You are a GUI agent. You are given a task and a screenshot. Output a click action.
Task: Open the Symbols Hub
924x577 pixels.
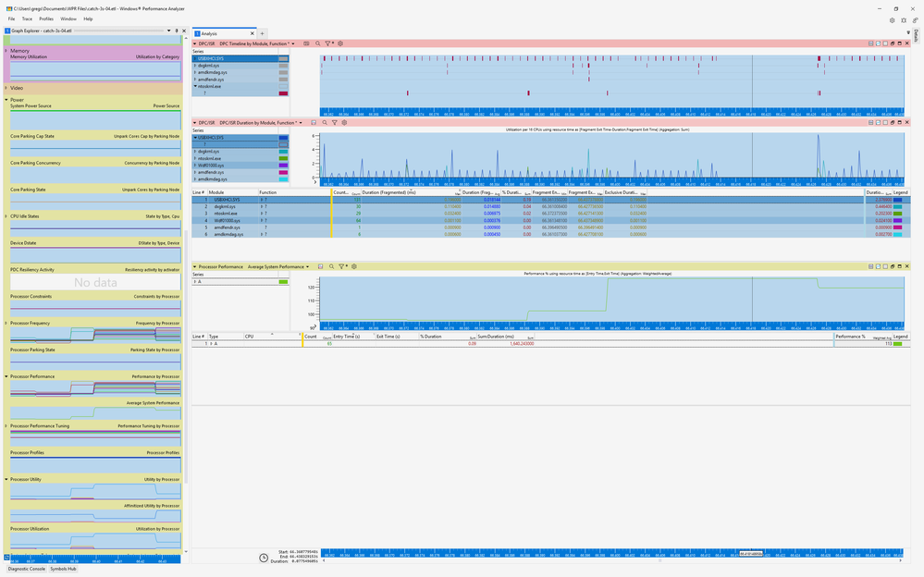(63, 569)
